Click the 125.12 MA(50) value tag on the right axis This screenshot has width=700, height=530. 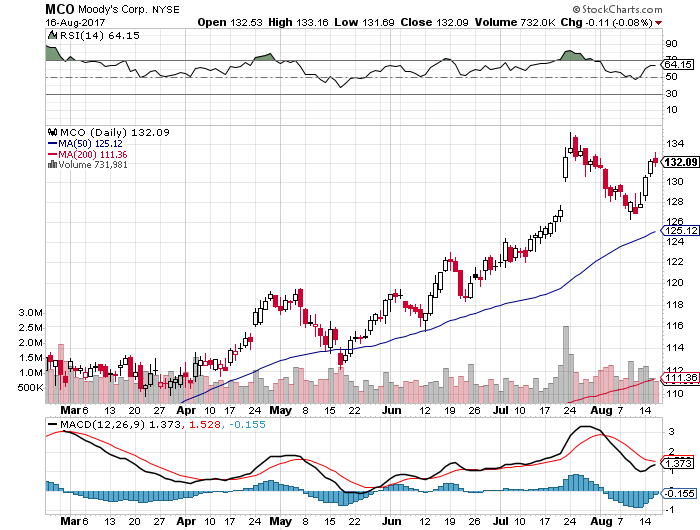(680, 231)
